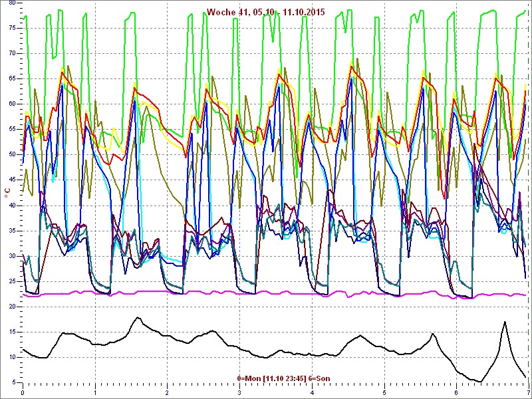
Task: Click the "20" temperature axis label
Action: point(12,307)
